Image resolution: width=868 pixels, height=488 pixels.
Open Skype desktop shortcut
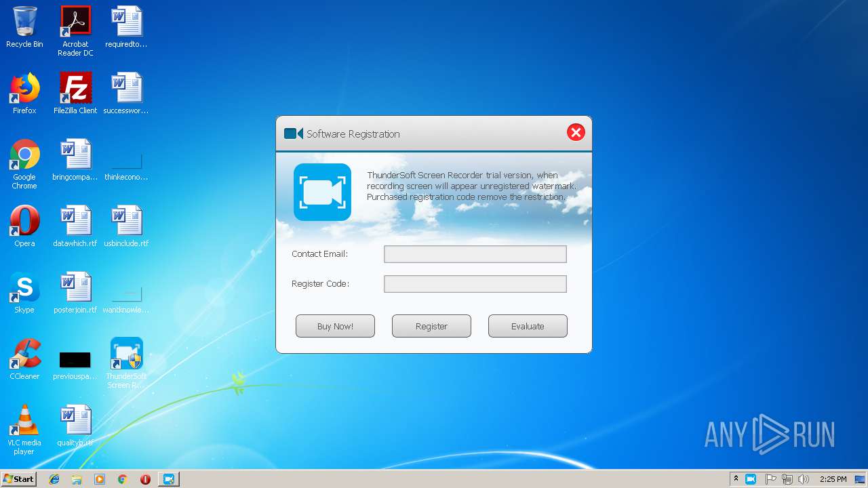click(x=24, y=293)
